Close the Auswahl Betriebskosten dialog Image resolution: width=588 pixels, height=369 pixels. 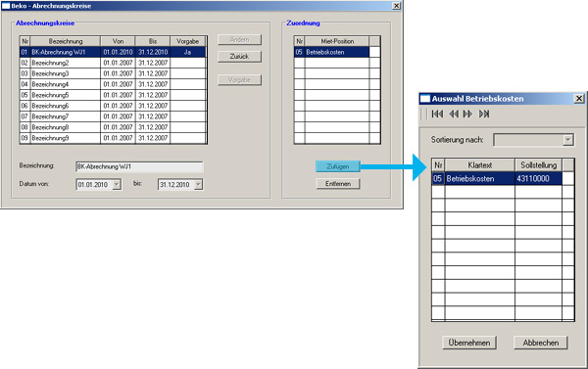pos(578,99)
